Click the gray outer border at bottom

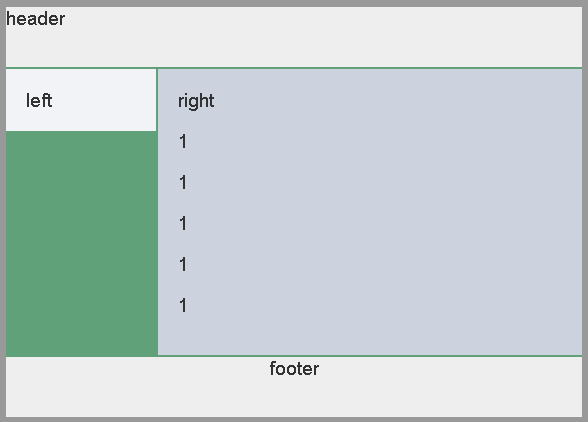tap(294, 419)
